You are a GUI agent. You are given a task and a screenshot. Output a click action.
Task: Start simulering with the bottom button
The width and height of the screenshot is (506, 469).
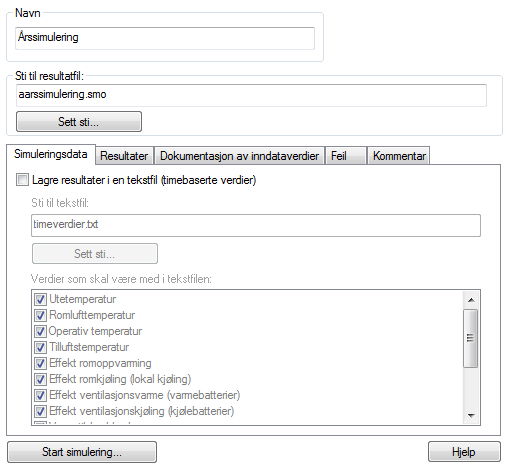point(82,452)
